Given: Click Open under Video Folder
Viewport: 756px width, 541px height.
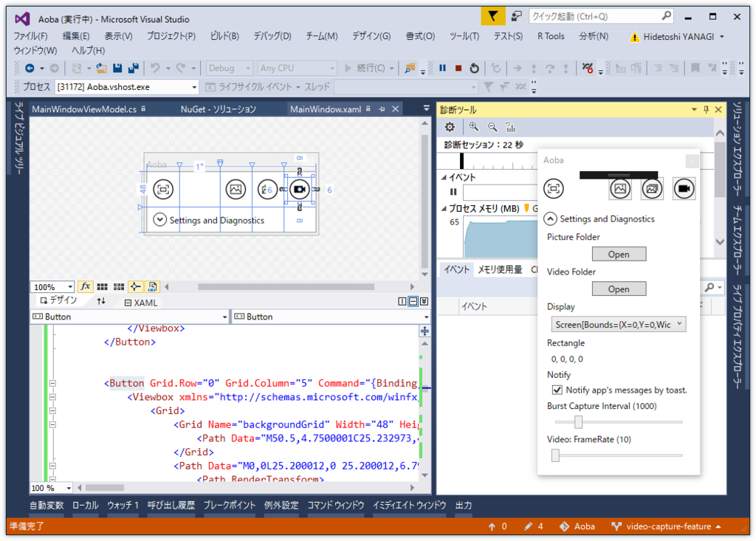Looking at the screenshot, I should click(x=619, y=289).
